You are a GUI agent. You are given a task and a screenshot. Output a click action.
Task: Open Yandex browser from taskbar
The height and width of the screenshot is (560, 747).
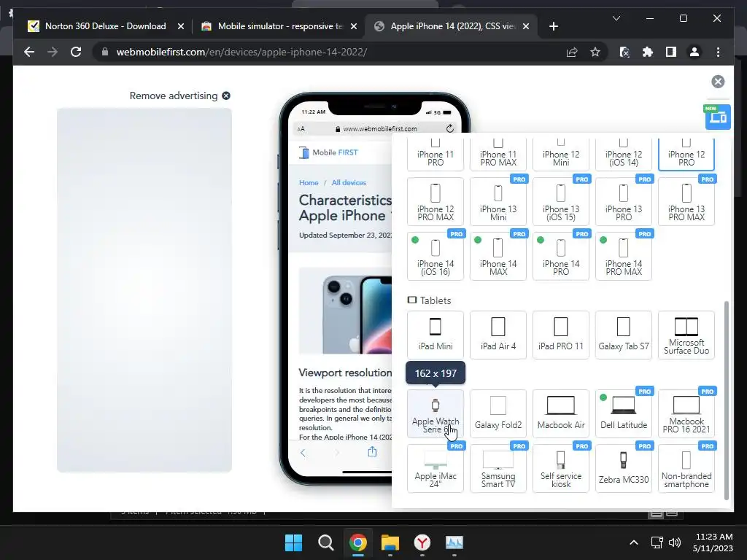(x=422, y=542)
